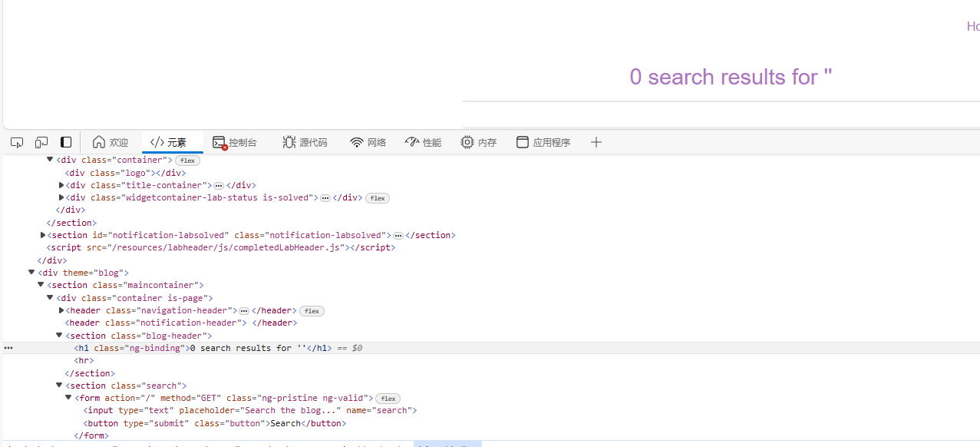Collapse the section class="maincontainer" node
980x447 pixels.
click(x=41, y=285)
